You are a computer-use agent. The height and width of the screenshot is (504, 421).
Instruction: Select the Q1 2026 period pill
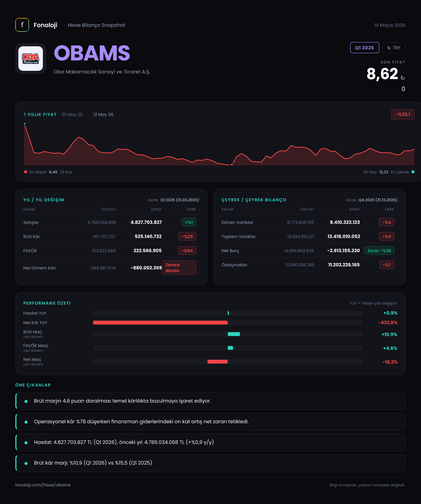(x=364, y=48)
